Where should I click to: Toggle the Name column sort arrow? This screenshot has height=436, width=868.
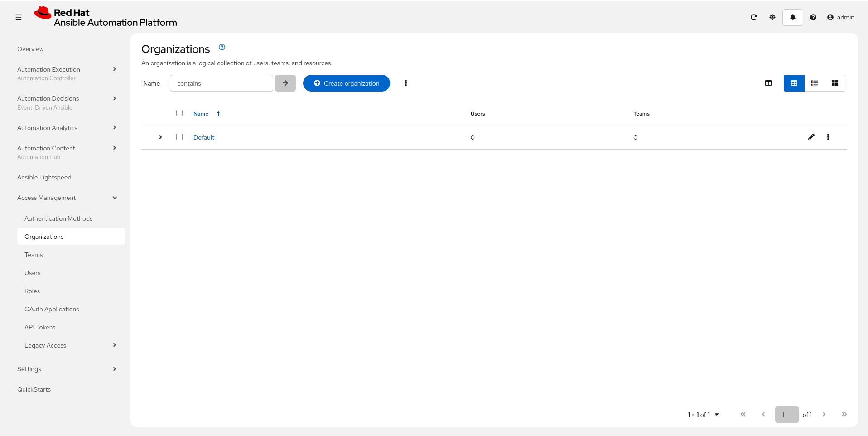point(218,114)
